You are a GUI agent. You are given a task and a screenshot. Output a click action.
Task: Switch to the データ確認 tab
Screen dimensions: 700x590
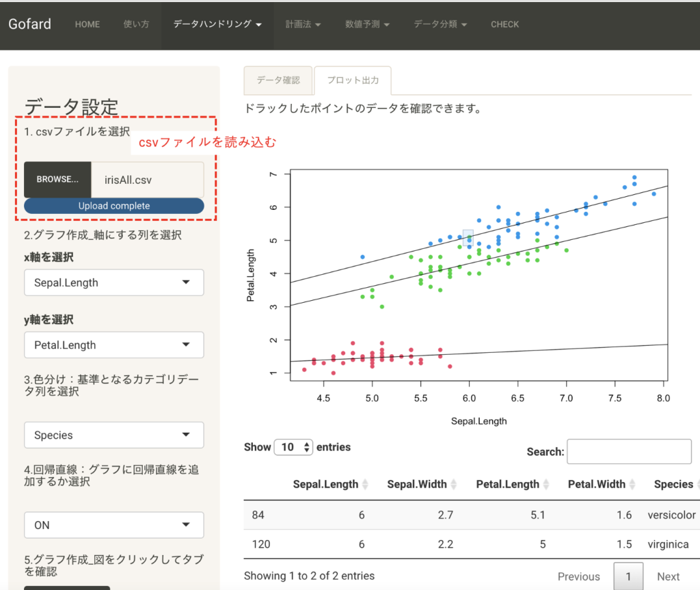[278, 80]
